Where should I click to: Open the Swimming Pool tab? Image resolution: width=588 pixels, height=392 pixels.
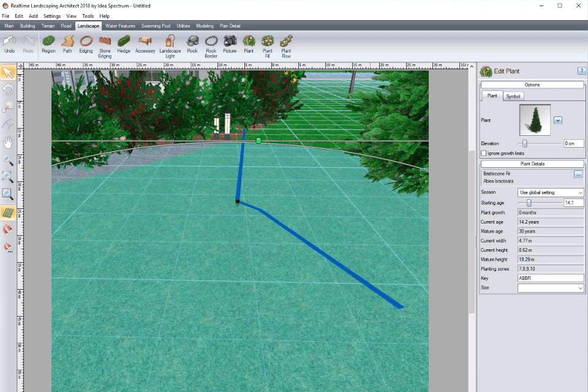point(156,26)
